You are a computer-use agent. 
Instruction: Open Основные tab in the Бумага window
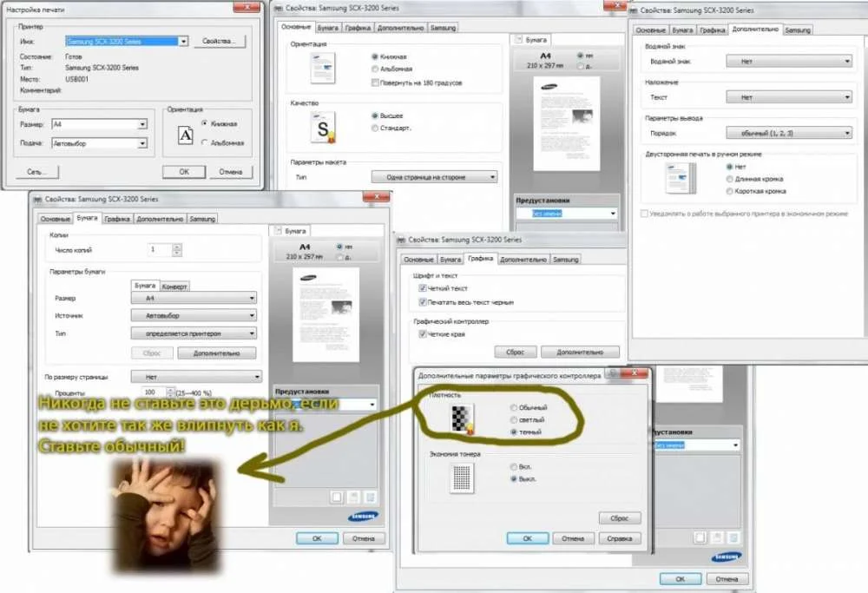[x=56, y=219]
